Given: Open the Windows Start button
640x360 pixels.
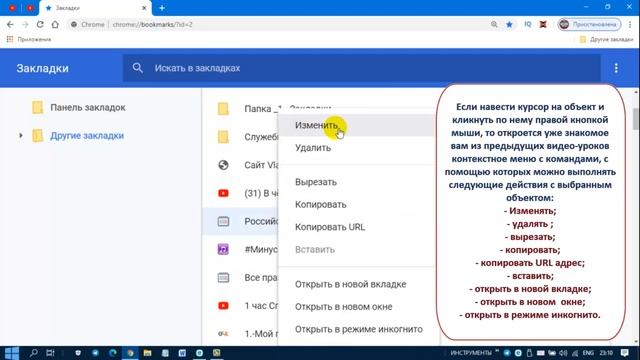Looking at the screenshot, I should (11, 353).
